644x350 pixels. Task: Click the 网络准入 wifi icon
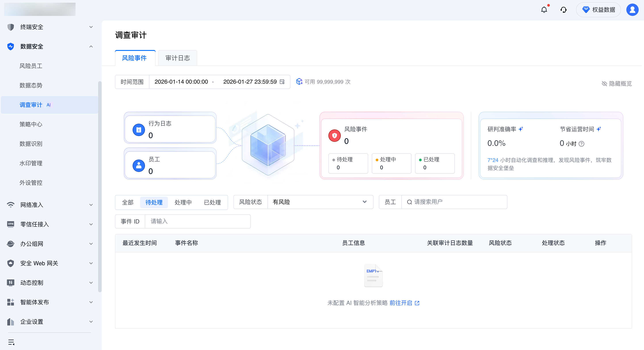pyautogui.click(x=11, y=205)
